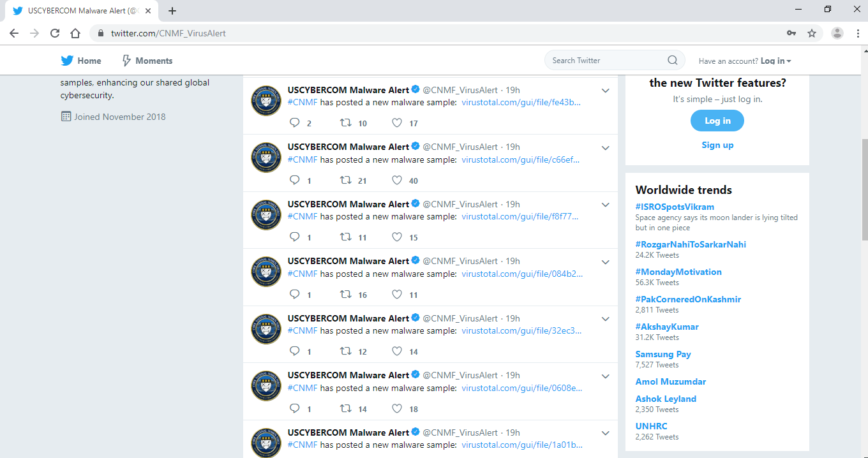Retweet the tweet with 21 retweets
Image resolution: width=868 pixels, height=458 pixels.
point(346,181)
